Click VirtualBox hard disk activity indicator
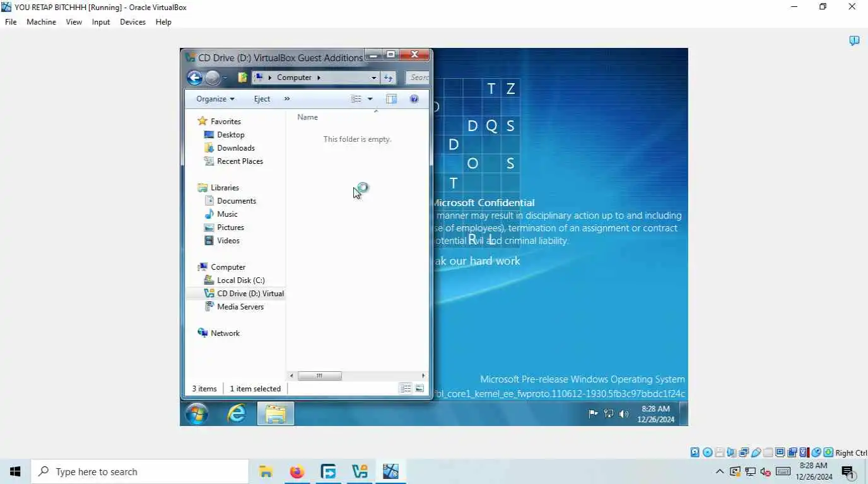Screen dimensions: 868x484 [695, 452]
